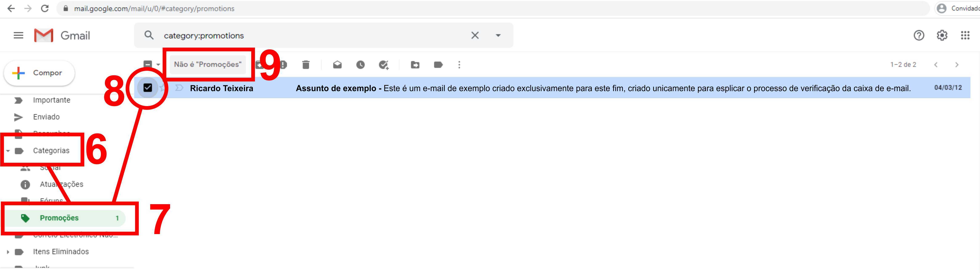Add selected email to Tasks
This screenshot has width=980, height=273.
click(x=383, y=65)
